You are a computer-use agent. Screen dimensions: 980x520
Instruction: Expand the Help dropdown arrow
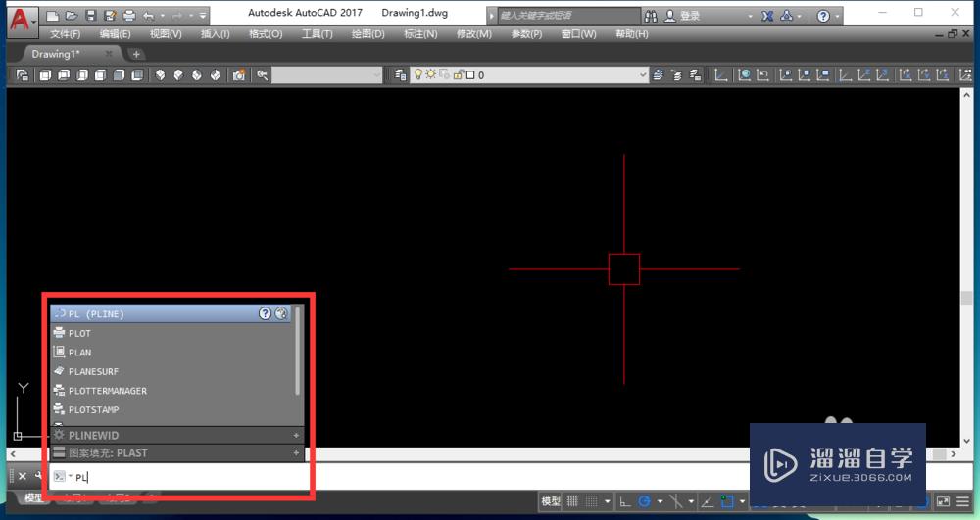(837, 17)
